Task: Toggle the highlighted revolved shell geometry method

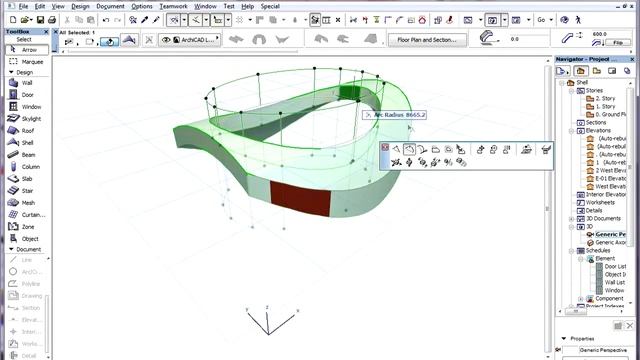Action: pos(109,41)
